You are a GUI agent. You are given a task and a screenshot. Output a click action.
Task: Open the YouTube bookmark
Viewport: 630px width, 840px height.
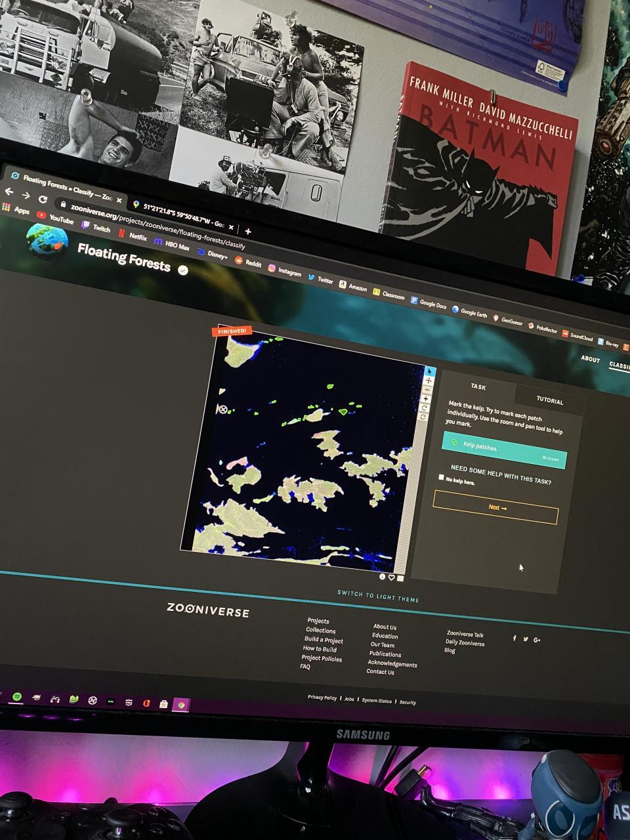pos(56,218)
